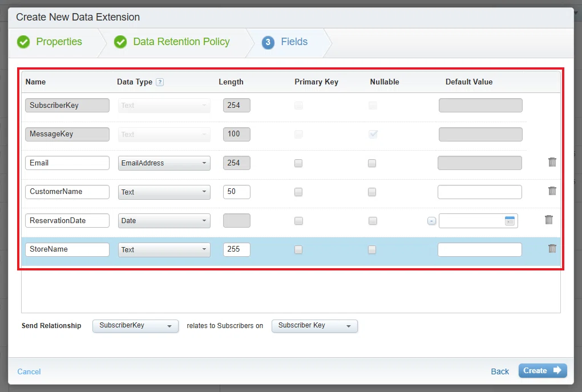
Task: Open Data Type dropdown for Email field
Action: pyautogui.click(x=164, y=163)
